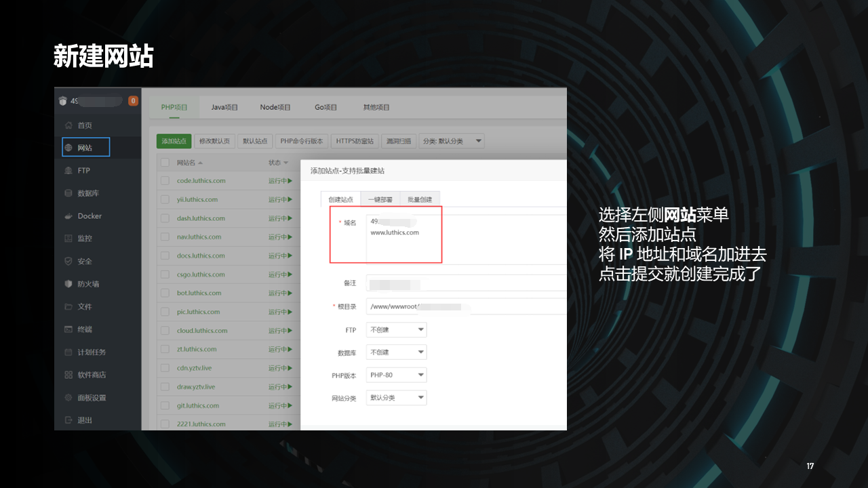
Task: Click the 防火墙 firewall icon
Action: [68, 284]
